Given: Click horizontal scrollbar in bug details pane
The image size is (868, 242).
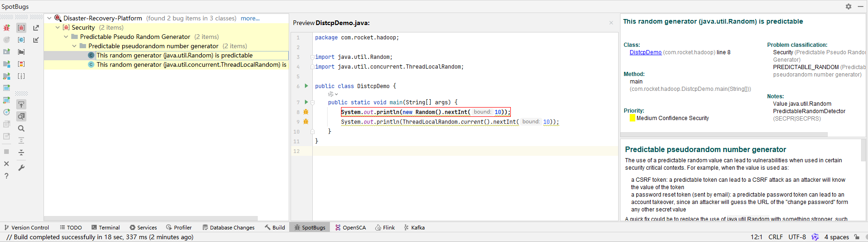Looking at the screenshot, I should [x=724, y=134].
